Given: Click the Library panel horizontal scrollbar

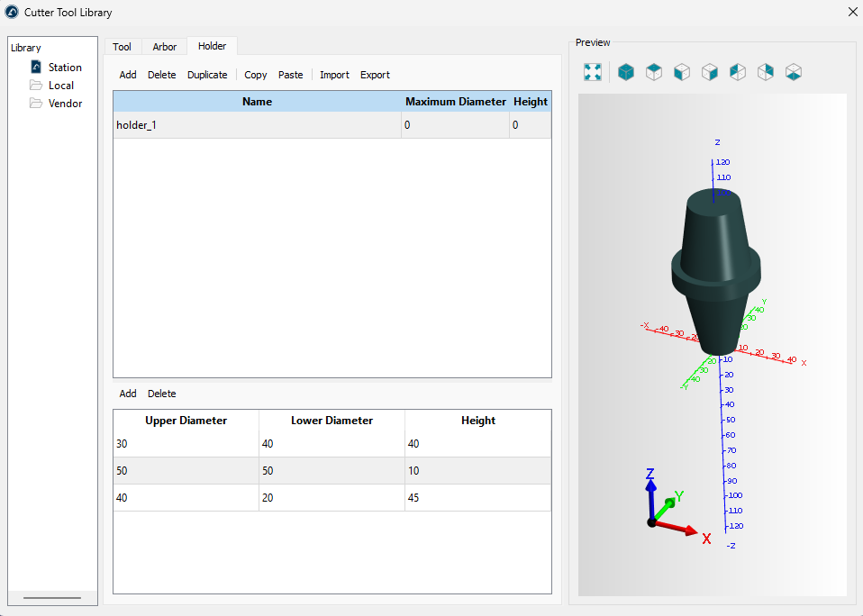Looking at the screenshot, I should pos(52,598).
